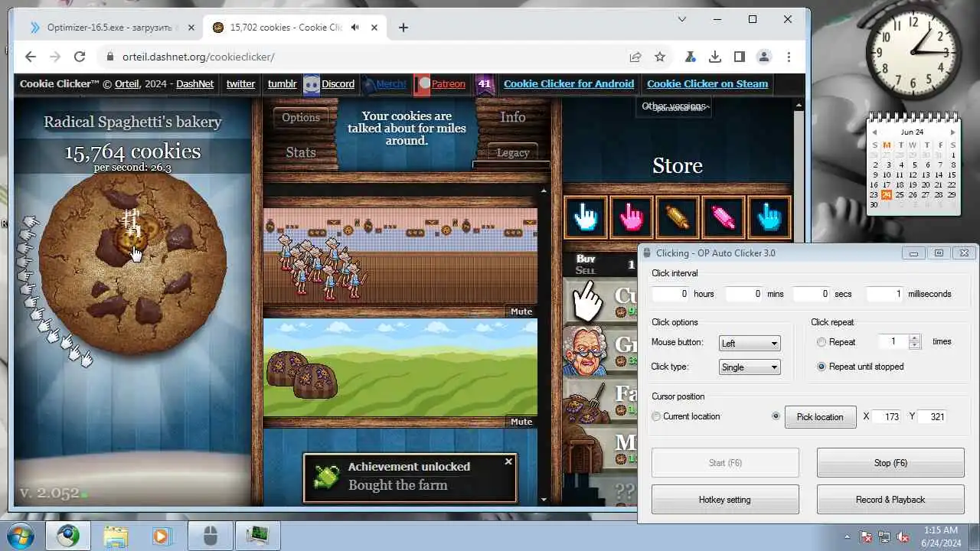This screenshot has width=980, height=551.
Task: Show hidden system tray icons
Action: coord(847,536)
